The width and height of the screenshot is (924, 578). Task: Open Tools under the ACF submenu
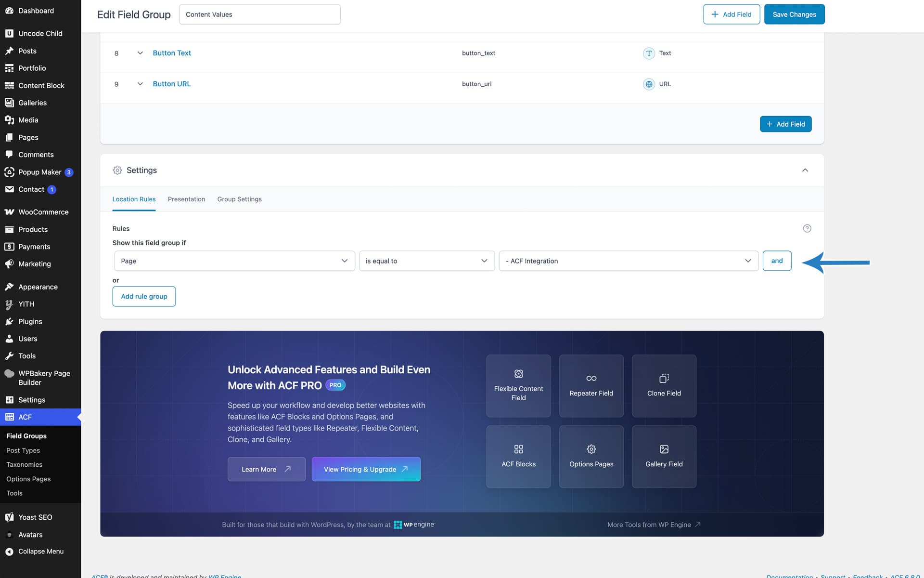click(x=14, y=493)
